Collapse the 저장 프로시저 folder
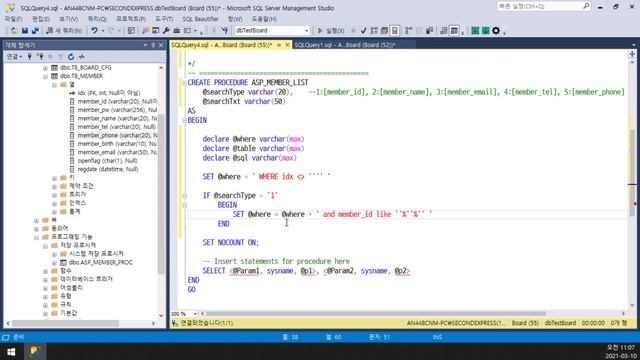This screenshot has height=360, width=640. click(46, 246)
